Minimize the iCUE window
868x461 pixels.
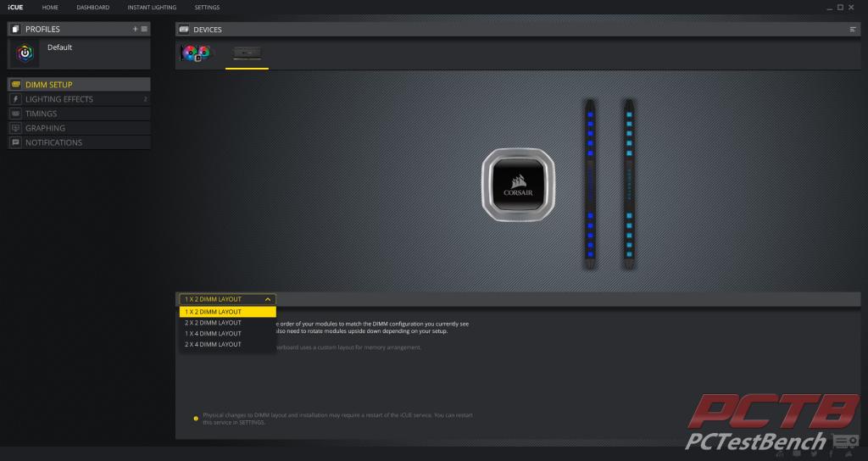tap(829, 8)
